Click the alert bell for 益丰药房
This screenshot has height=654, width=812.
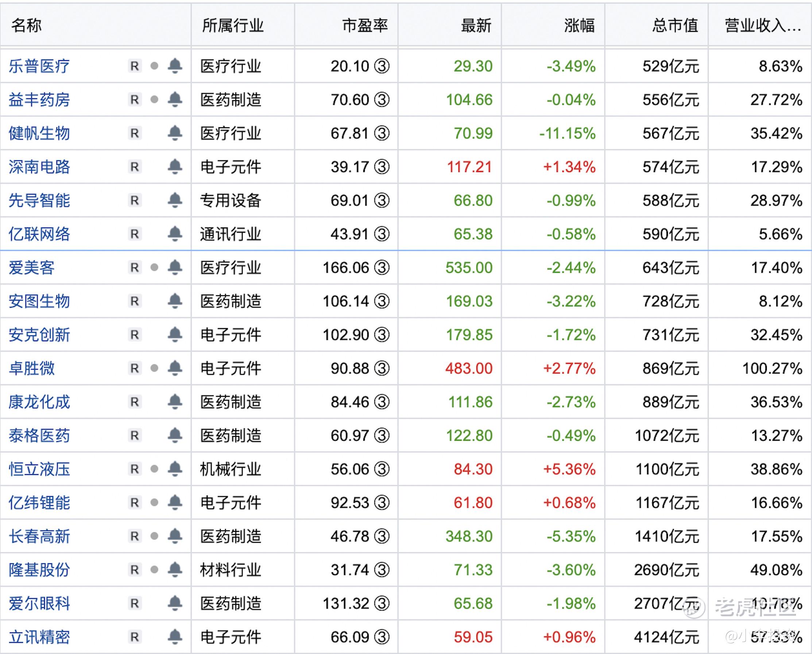(175, 100)
